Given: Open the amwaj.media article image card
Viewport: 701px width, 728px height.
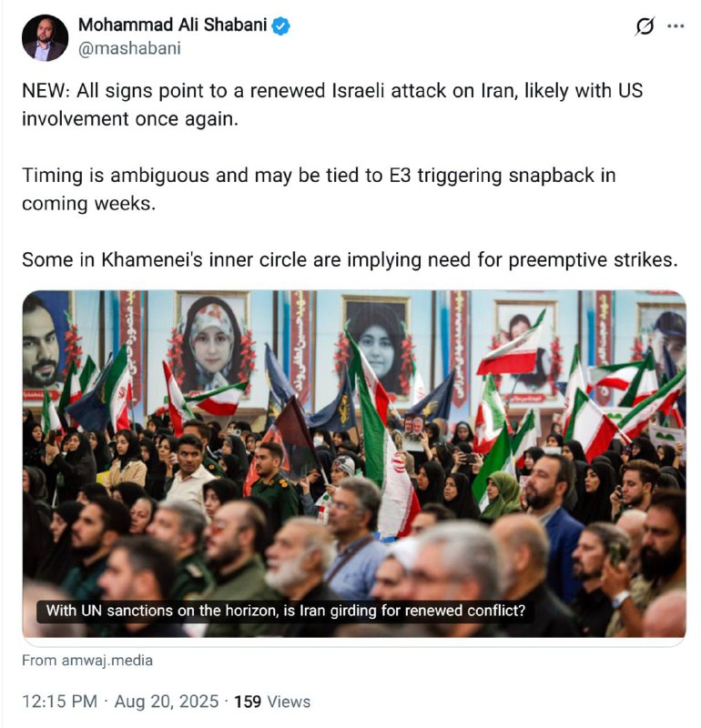Looking at the screenshot, I should tap(354, 464).
